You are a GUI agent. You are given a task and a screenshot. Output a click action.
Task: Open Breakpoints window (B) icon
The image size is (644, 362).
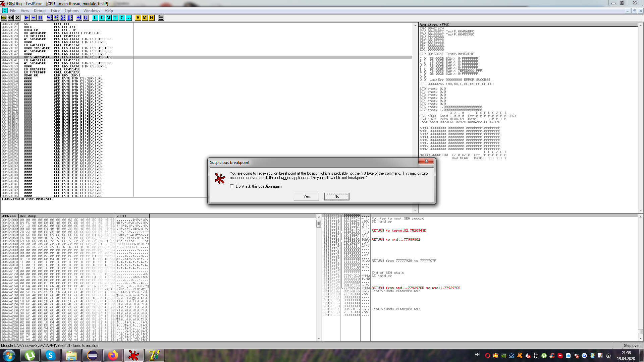pos(138,18)
